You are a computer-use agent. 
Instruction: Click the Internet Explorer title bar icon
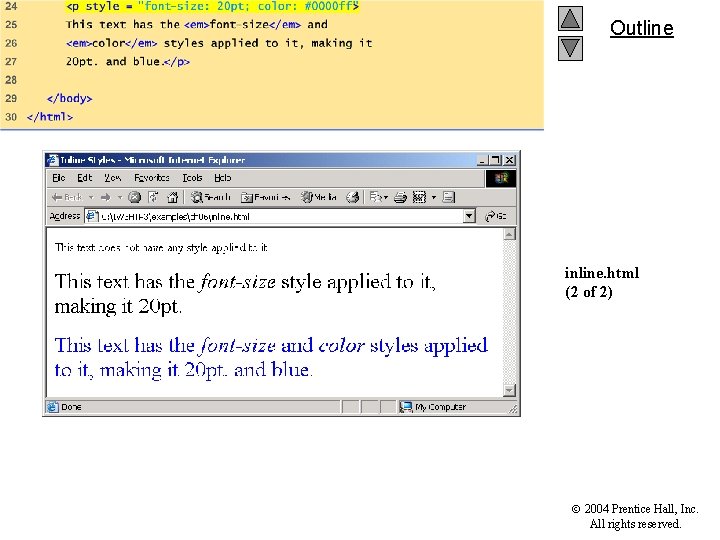[x=53, y=160]
